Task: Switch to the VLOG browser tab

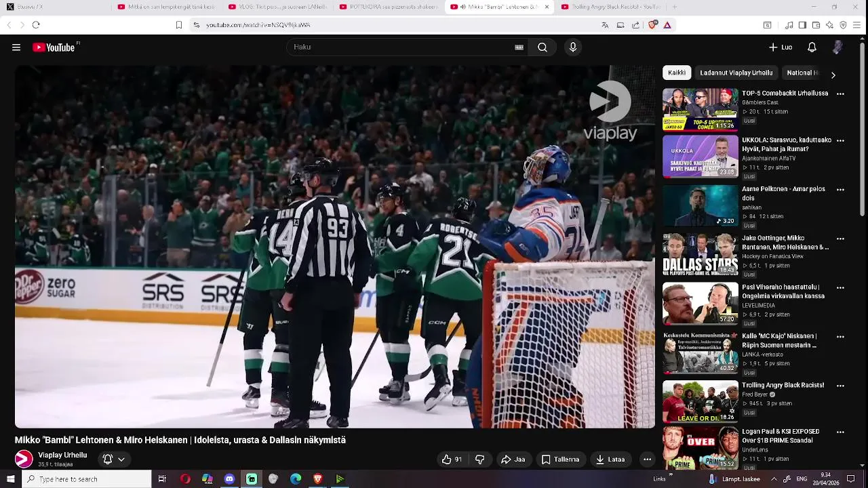Action: pyautogui.click(x=276, y=7)
